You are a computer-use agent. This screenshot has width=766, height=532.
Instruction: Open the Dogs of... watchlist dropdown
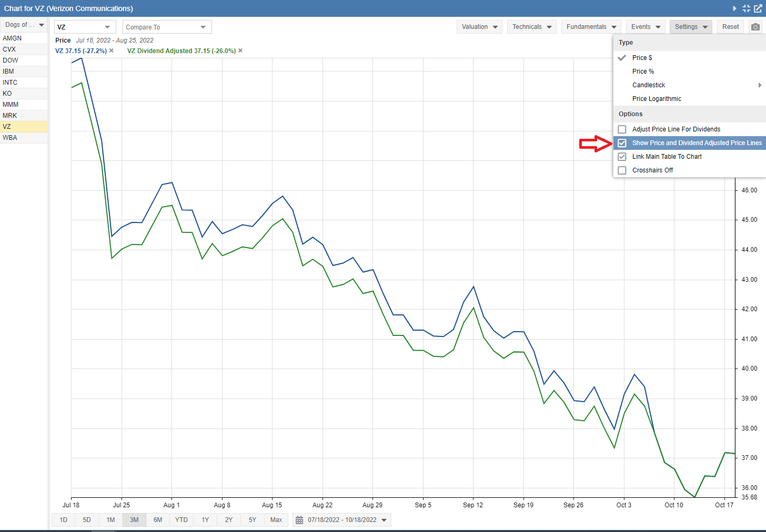coord(24,25)
